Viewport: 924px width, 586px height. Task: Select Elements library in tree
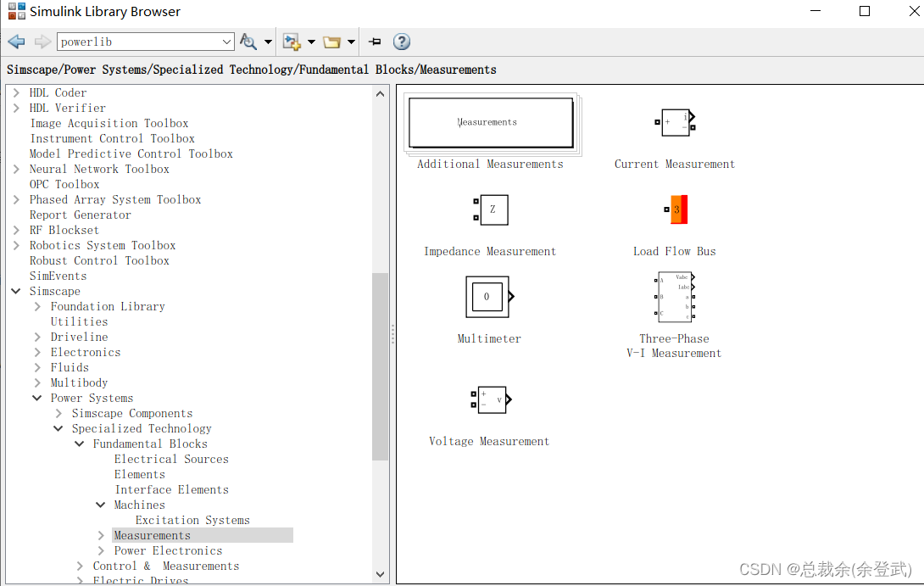click(140, 475)
